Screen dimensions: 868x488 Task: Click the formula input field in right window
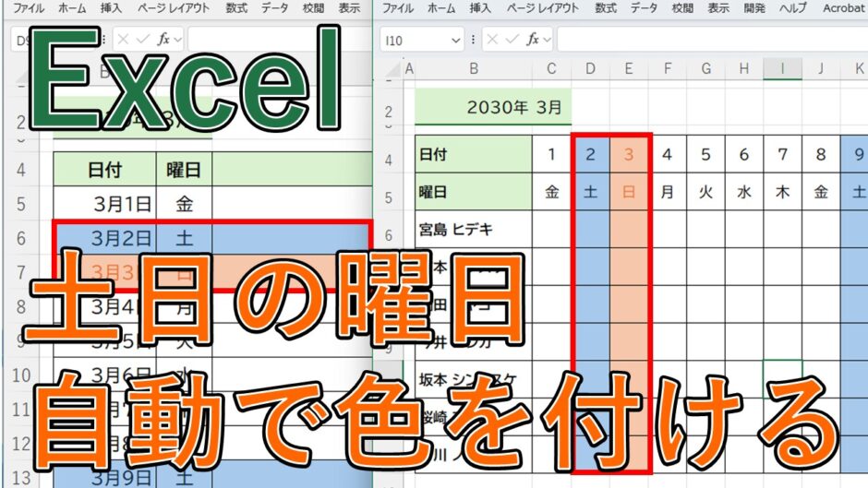click(711, 40)
